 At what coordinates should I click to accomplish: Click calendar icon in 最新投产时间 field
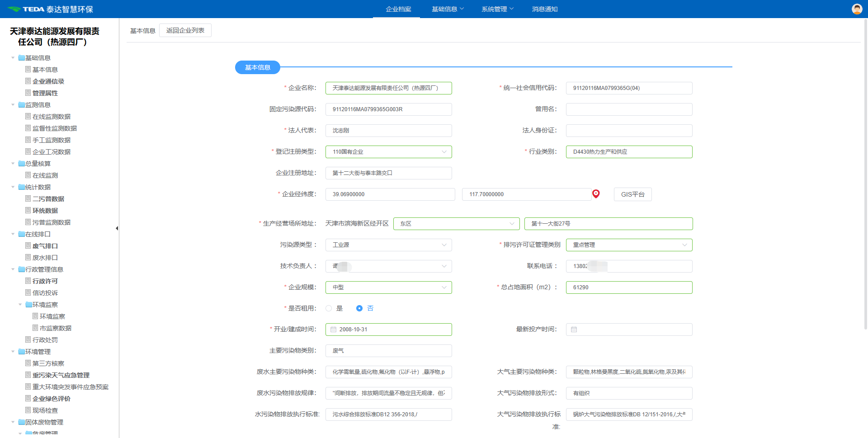[574, 330]
